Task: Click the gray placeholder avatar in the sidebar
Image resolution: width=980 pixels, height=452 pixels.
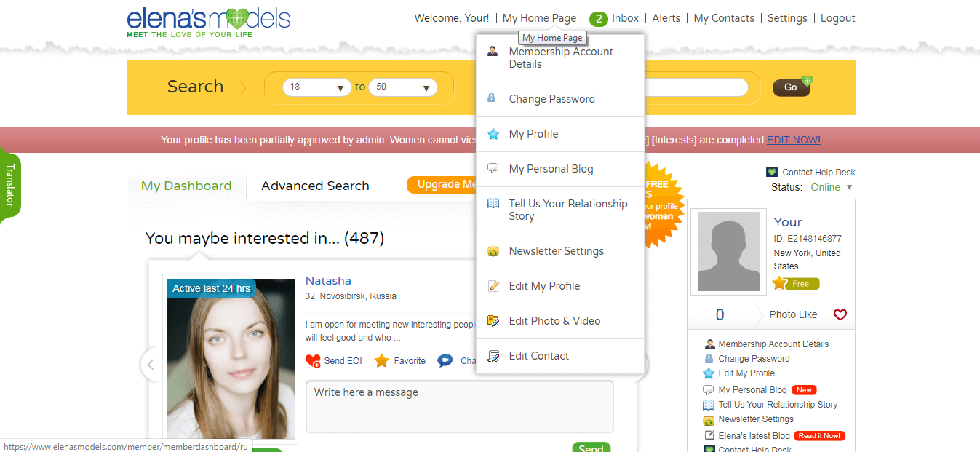Action: (728, 251)
